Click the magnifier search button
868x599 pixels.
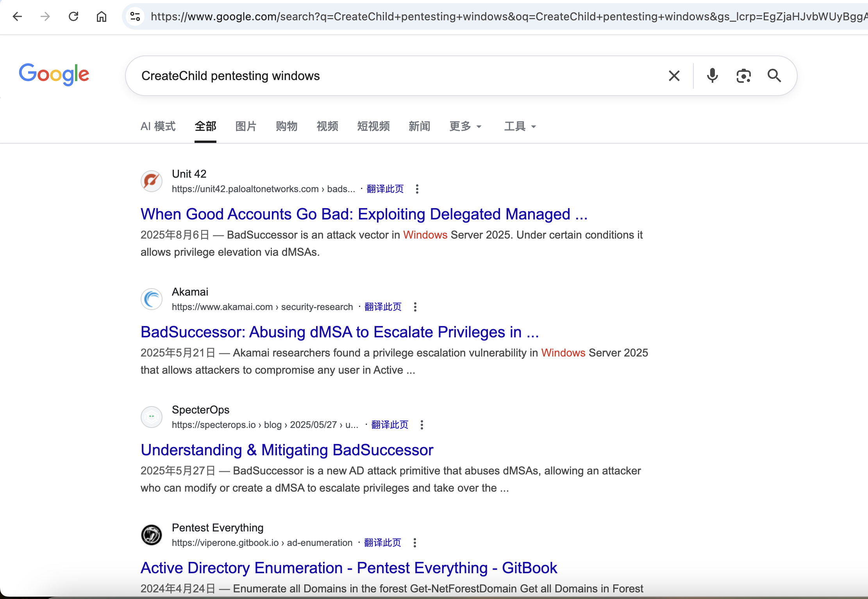774,76
